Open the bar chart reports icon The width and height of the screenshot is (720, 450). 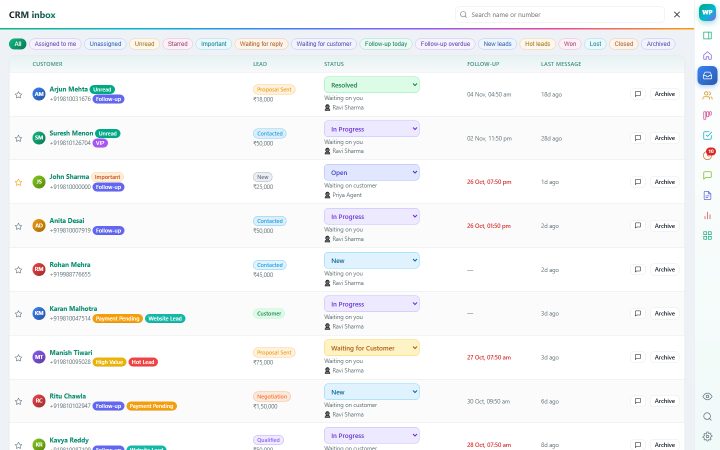(x=707, y=215)
